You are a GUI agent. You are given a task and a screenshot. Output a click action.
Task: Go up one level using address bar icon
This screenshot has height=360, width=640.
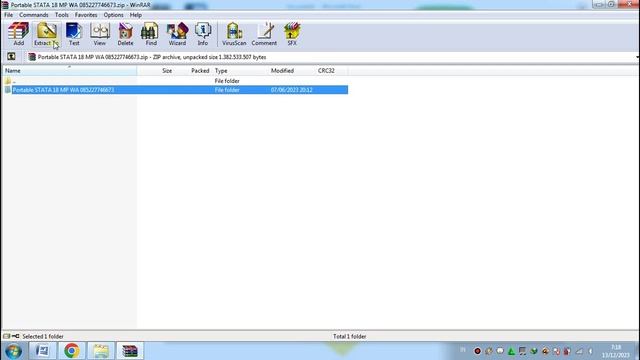tap(11, 57)
